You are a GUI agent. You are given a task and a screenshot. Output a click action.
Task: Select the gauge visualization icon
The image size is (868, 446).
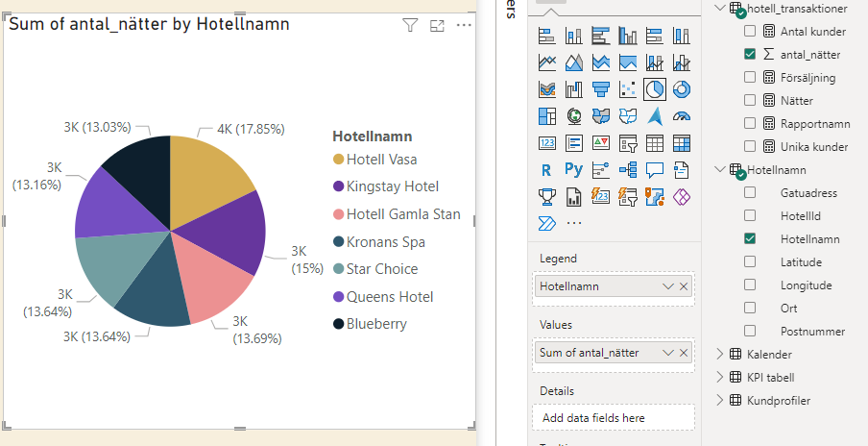click(682, 116)
